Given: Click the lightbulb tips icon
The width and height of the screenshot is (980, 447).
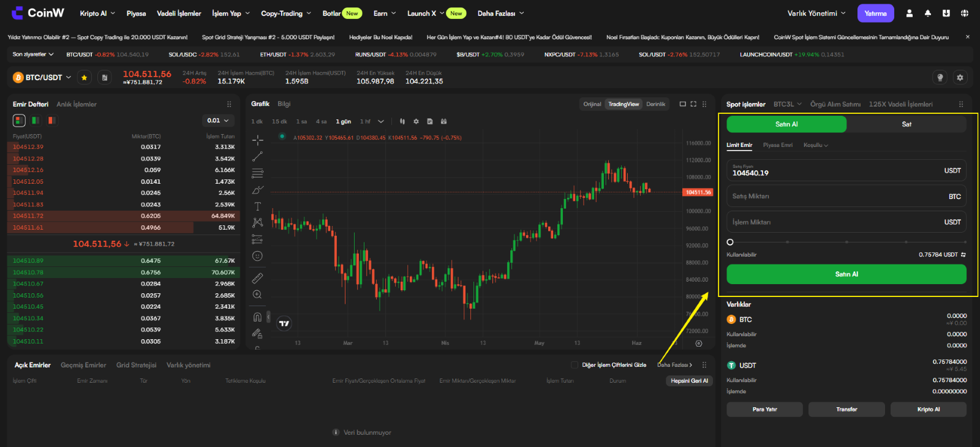Looking at the screenshot, I should (940, 77).
